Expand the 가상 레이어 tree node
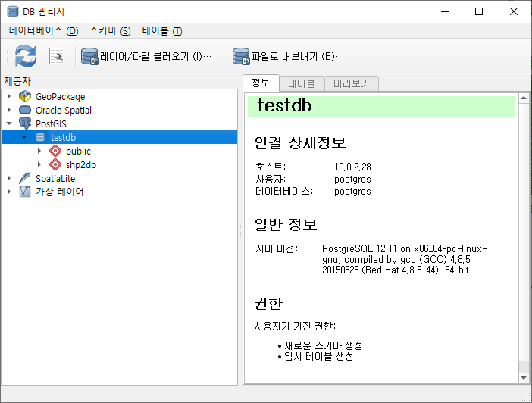Viewport: 532px width, 403px height. click(x=9, y=192)
